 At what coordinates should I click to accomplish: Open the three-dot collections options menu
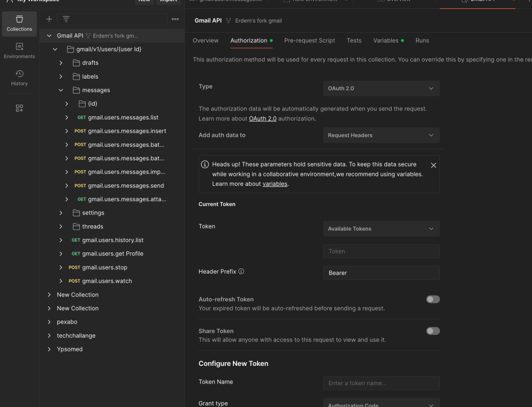click(175, 19)
